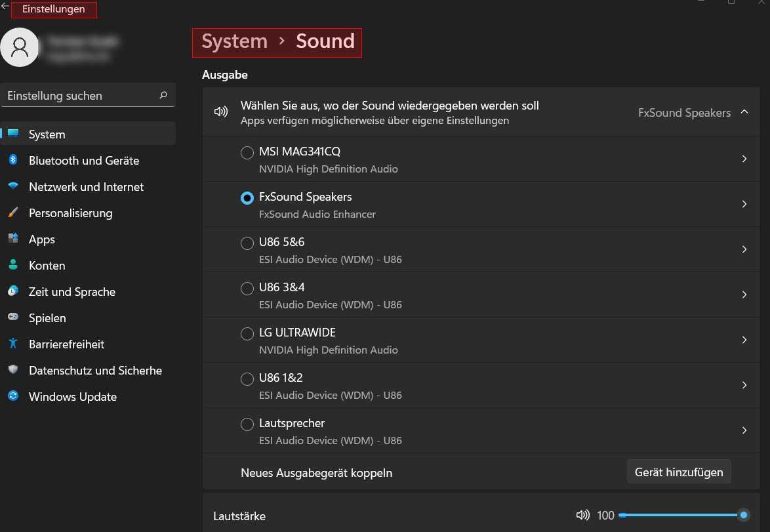Open FxSound Speakers properties chevron
This screenshot has height=532, width=770.
744,204
